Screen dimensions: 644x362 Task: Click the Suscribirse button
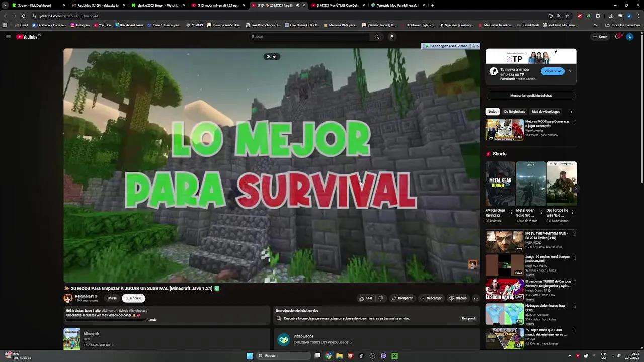click(x=133, y=298)
